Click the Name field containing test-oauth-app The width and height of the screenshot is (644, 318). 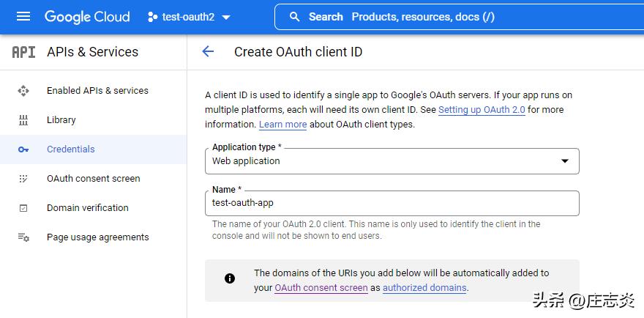point(392,203)
